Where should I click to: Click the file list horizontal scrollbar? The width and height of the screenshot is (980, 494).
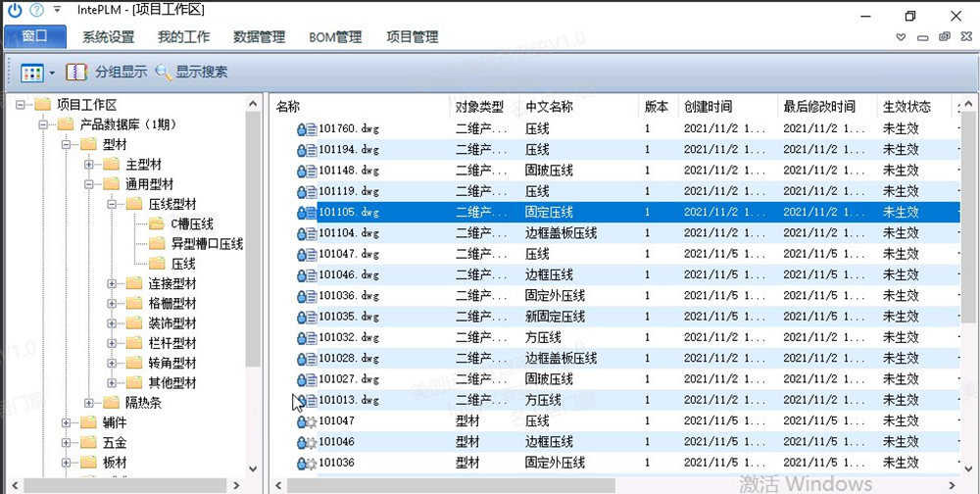click(x=451, y=485)
